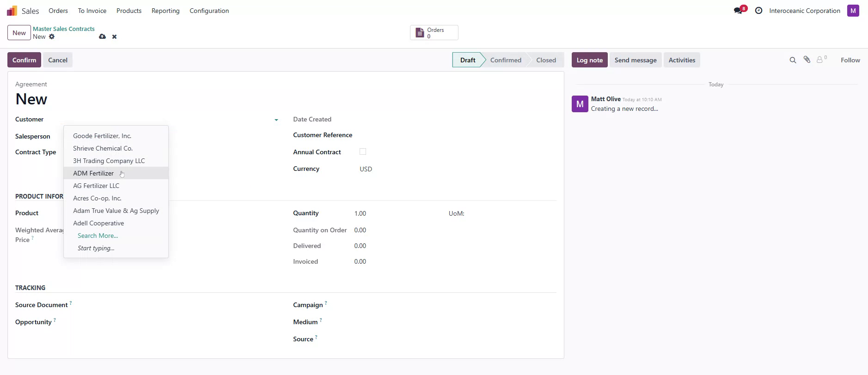Open the Reporting menu

165,11
